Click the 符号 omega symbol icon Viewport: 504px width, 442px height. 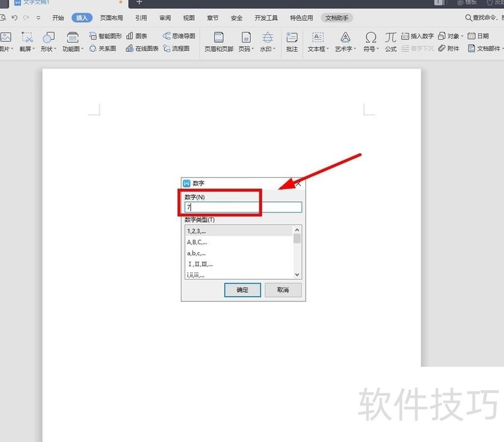[371, 38]
